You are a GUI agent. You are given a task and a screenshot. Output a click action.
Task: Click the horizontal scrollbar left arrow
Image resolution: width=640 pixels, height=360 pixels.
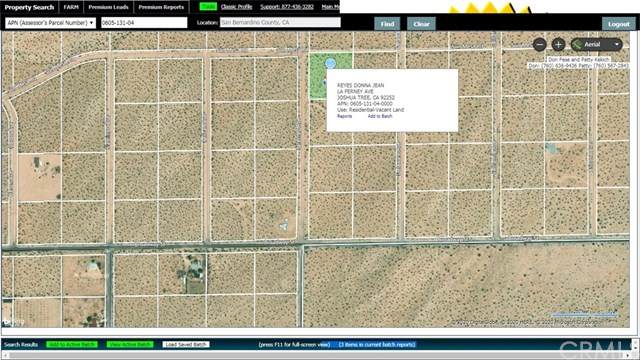point(6,356)
